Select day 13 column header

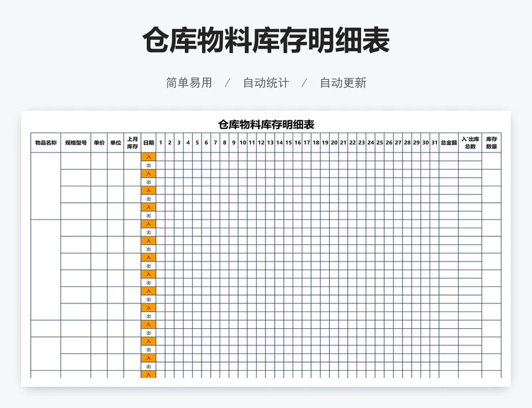[270, 142]
